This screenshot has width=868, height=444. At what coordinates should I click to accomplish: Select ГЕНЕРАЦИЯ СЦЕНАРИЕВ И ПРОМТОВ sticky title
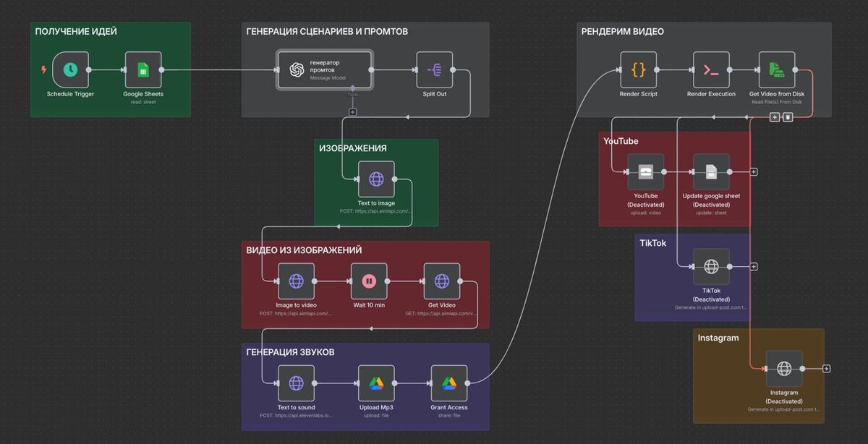coord(327,32)
